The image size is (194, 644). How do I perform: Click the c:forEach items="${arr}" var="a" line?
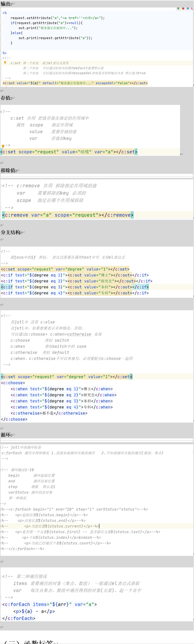click(49, 604)
